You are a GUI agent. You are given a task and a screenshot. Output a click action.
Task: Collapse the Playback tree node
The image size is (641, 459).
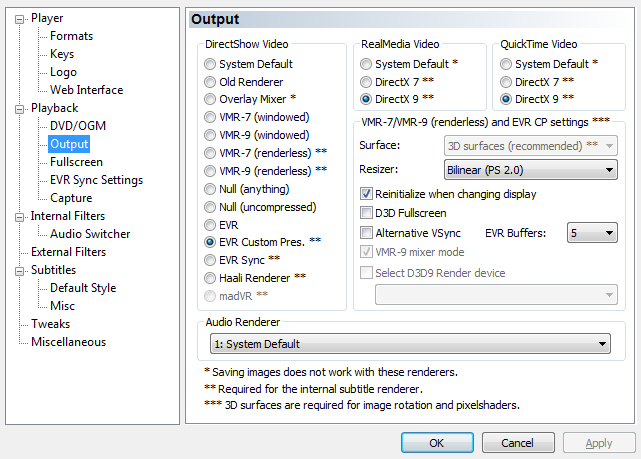click(19, 110)
